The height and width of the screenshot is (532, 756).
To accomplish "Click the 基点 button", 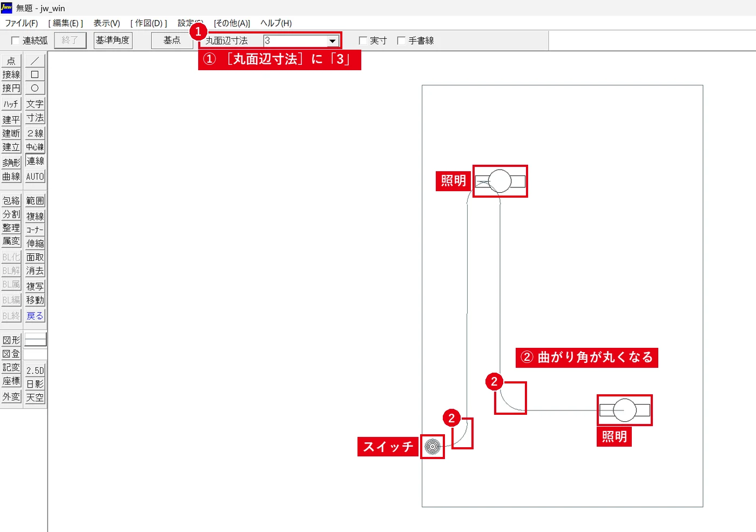I will (172, 41).
